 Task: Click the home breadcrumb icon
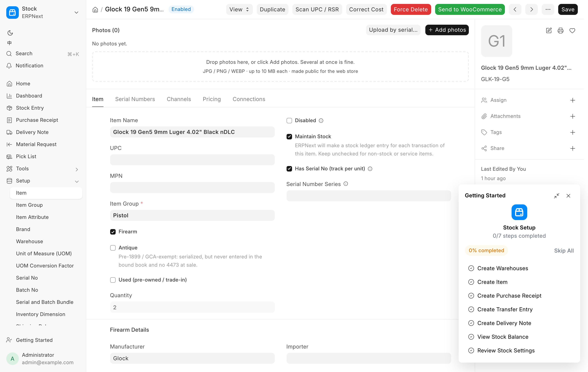[95, 10]
